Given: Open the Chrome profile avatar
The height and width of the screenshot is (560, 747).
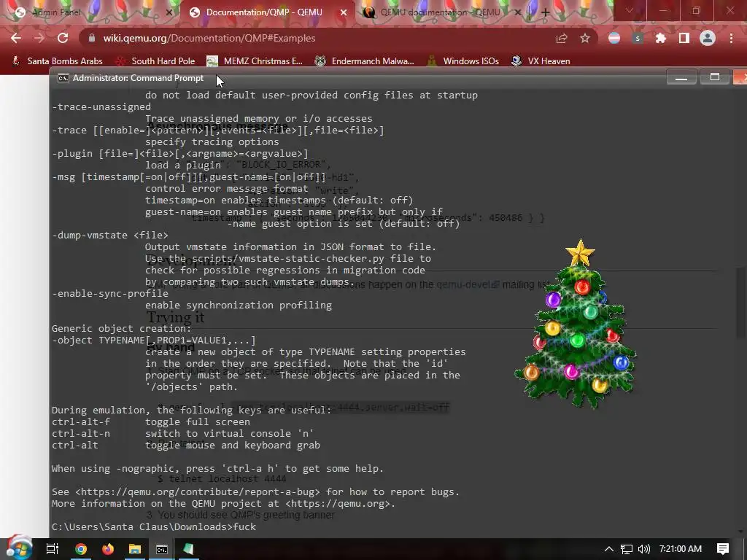Looking at the screenshot, I should tap(708, 38).
